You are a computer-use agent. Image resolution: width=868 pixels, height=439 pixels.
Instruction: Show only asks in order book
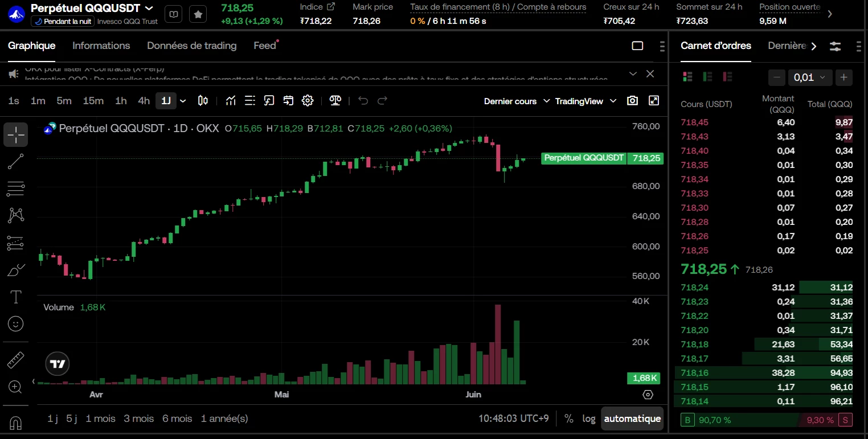pyautogui.click(x=727, y=77)
